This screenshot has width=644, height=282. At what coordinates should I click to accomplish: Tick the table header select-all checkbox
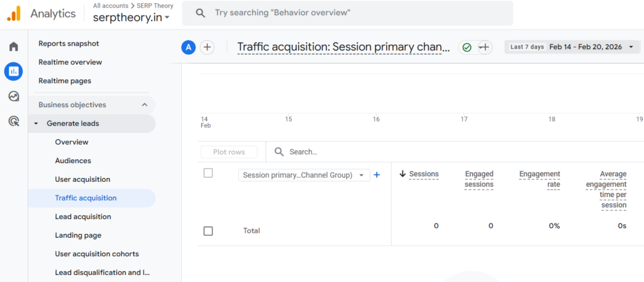(x=208, y=173)
